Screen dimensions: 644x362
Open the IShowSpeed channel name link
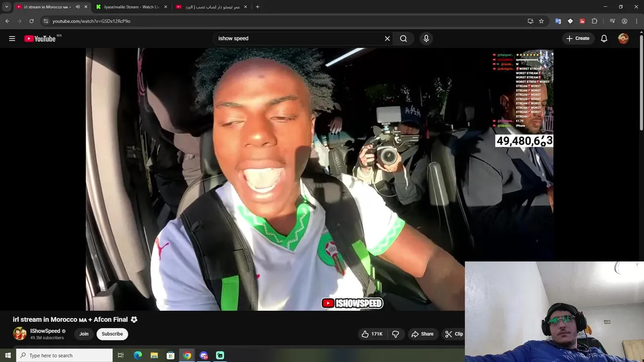[x=45, y=331]
